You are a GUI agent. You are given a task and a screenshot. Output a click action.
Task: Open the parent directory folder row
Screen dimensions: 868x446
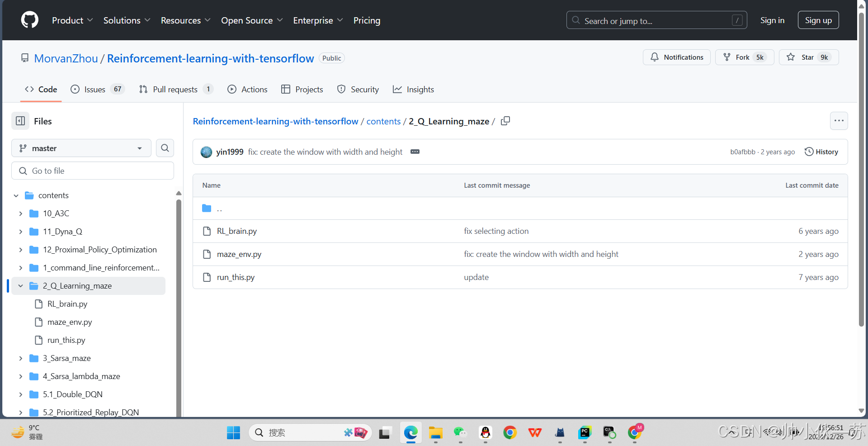(520, 209)
